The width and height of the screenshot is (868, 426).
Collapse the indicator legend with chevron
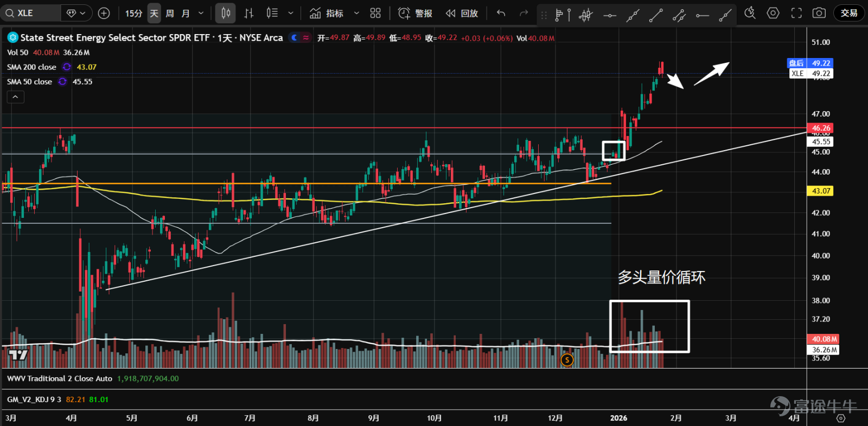click(15, 97)
